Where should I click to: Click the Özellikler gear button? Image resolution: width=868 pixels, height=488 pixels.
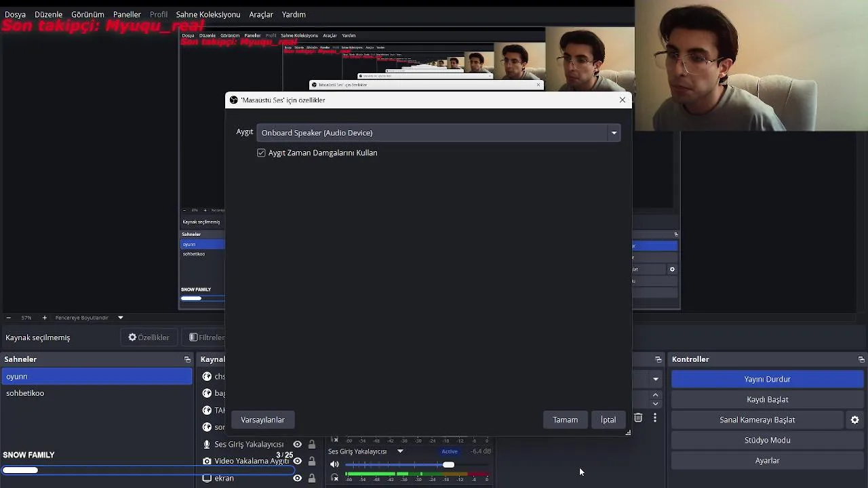[x=149, y=338]
